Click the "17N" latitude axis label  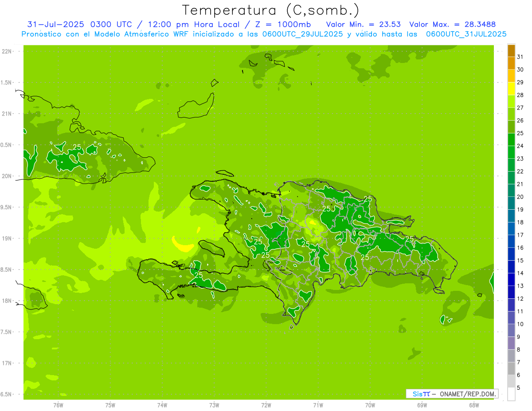tap(6, 363)
